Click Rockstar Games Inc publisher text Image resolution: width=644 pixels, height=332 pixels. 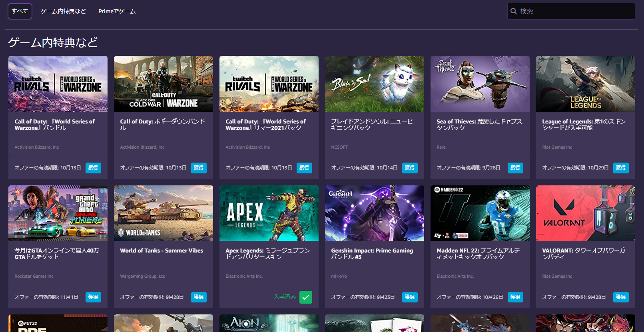point(34,276)
